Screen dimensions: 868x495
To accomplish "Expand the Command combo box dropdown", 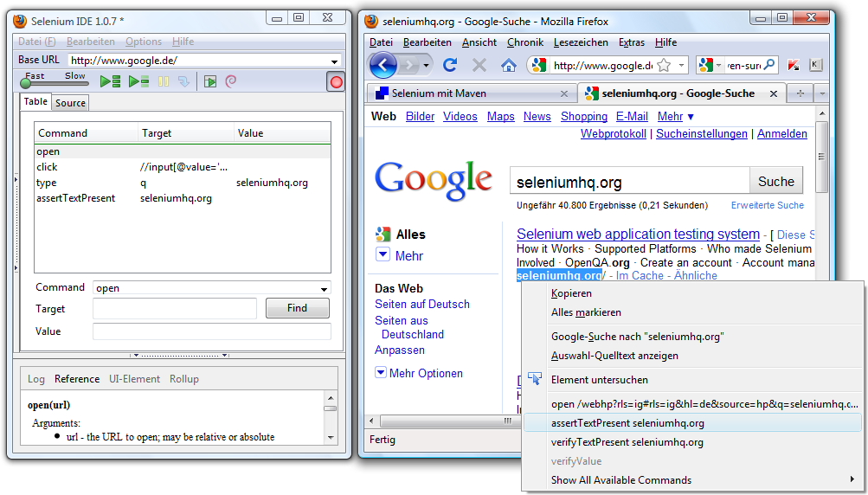I will [x=325, y=289].
